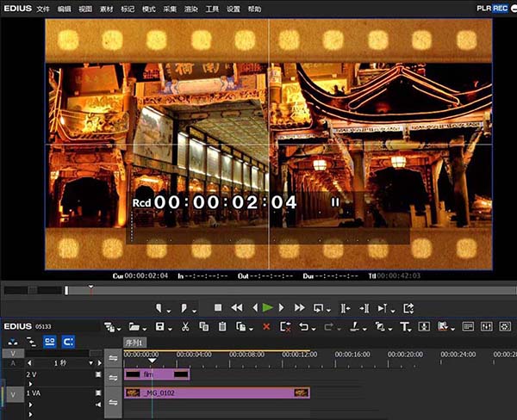Step back one frame
Screen dimensions: 517x420
point(255,307)
